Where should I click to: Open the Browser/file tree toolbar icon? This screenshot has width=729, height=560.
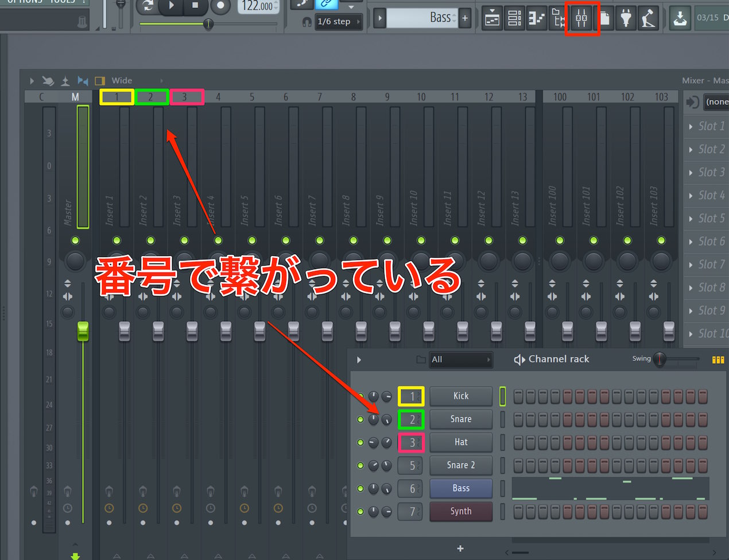pos(558,18)
